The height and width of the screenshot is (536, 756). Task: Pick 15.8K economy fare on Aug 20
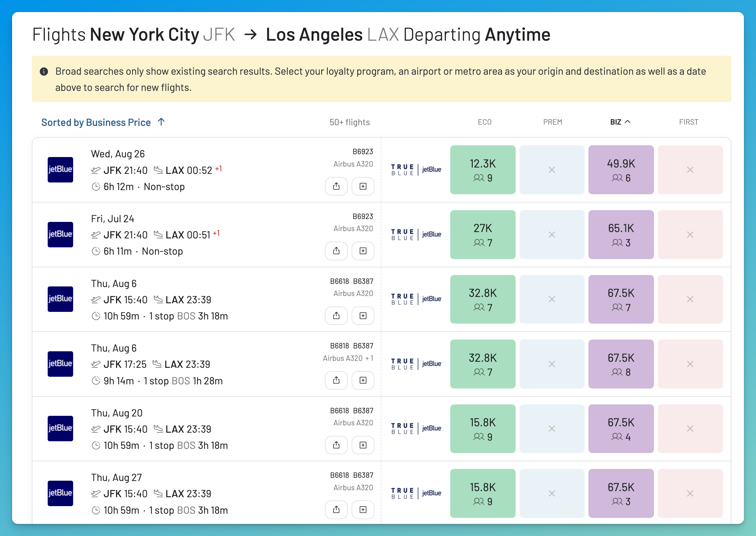(483, 429)
